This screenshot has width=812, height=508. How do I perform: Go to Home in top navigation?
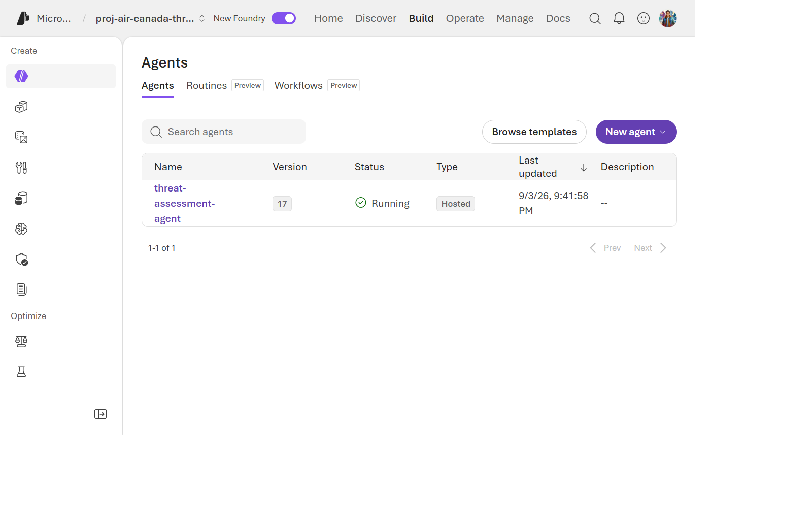[x=328, y=18]
